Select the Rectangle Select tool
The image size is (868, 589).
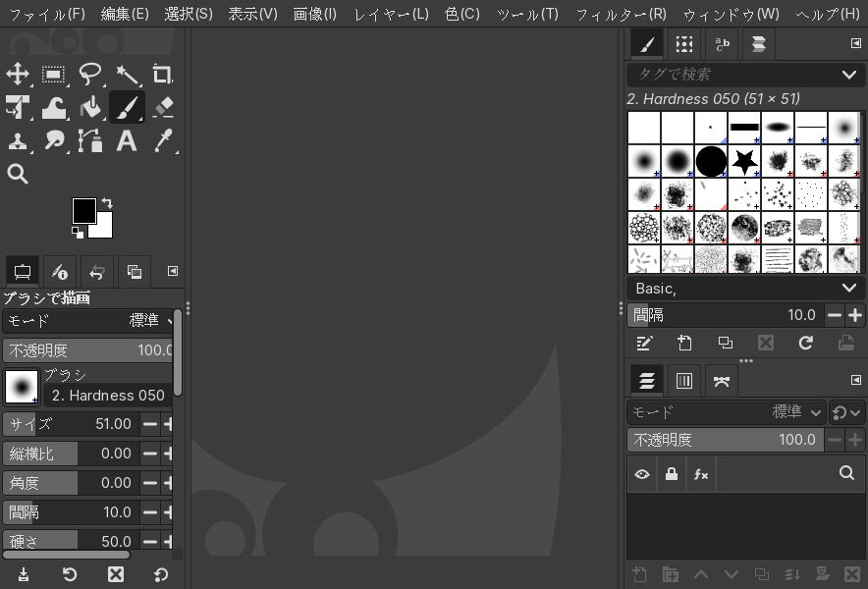(54, 75)
